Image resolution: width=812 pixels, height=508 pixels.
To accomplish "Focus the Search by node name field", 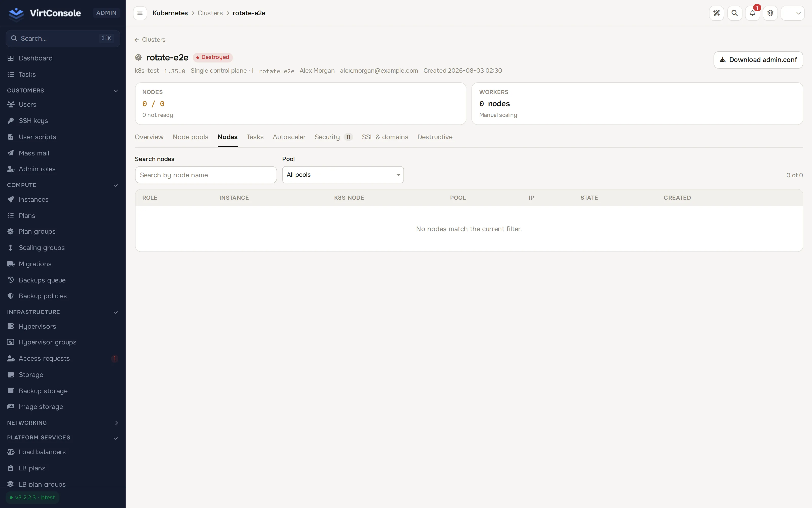I will click(x=206, y=175).
